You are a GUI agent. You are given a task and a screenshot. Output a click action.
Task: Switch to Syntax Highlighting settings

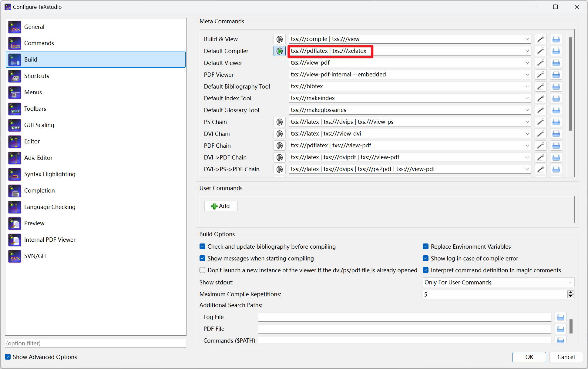[50, 174]
